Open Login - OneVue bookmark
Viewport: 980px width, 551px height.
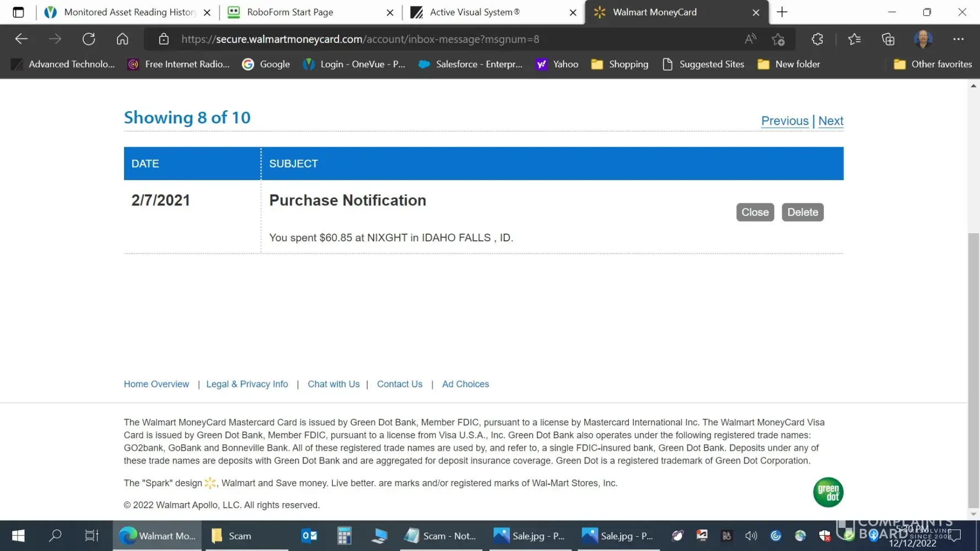354,64
